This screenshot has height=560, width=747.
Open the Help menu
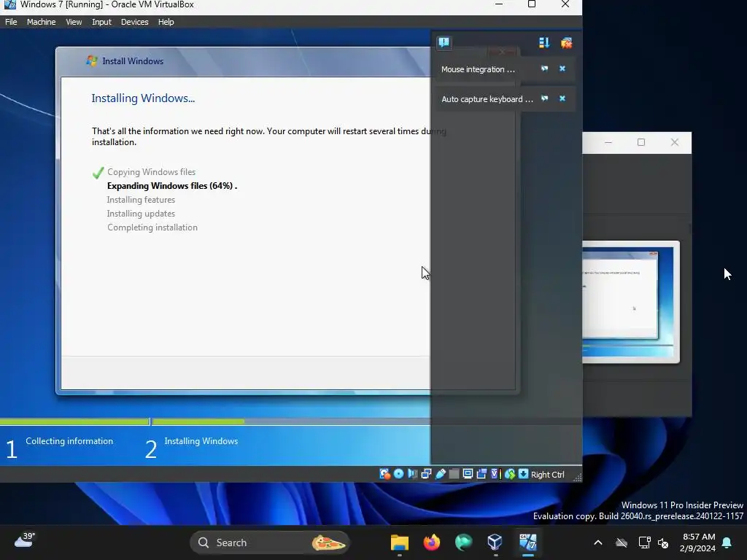(x=166, y=22)
